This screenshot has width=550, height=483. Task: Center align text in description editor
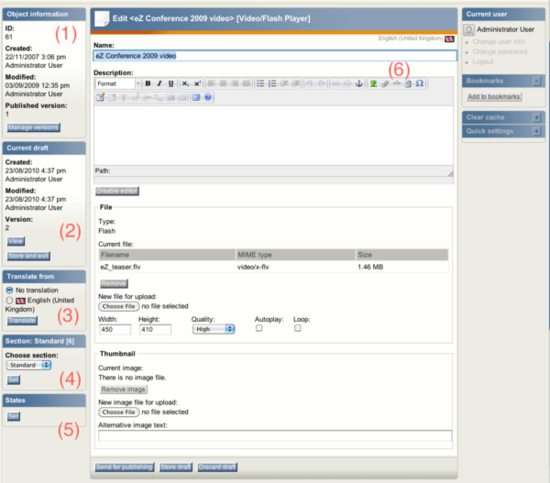coord(223,83)
